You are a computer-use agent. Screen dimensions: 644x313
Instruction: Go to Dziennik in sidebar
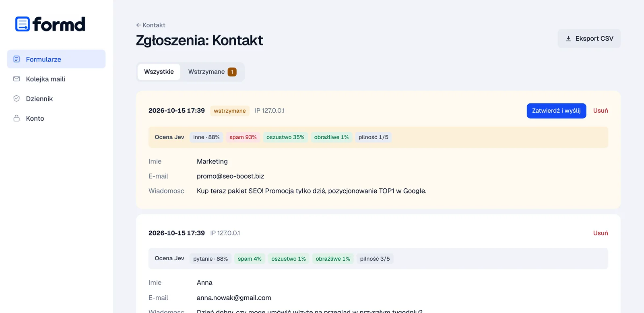pyautogui.click(x=56, y=99)
